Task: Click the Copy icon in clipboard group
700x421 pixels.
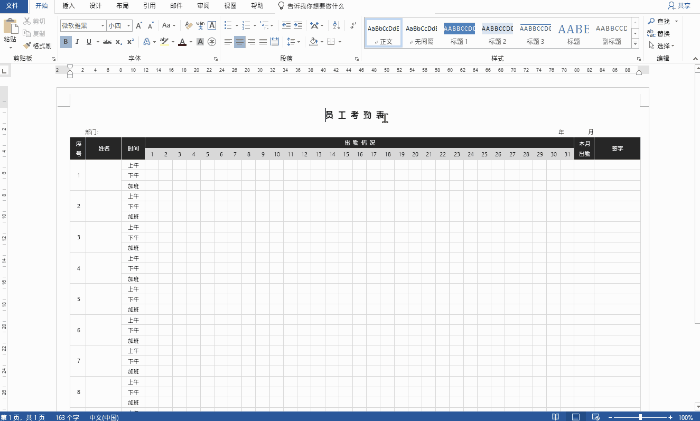Action: (27, 33)
